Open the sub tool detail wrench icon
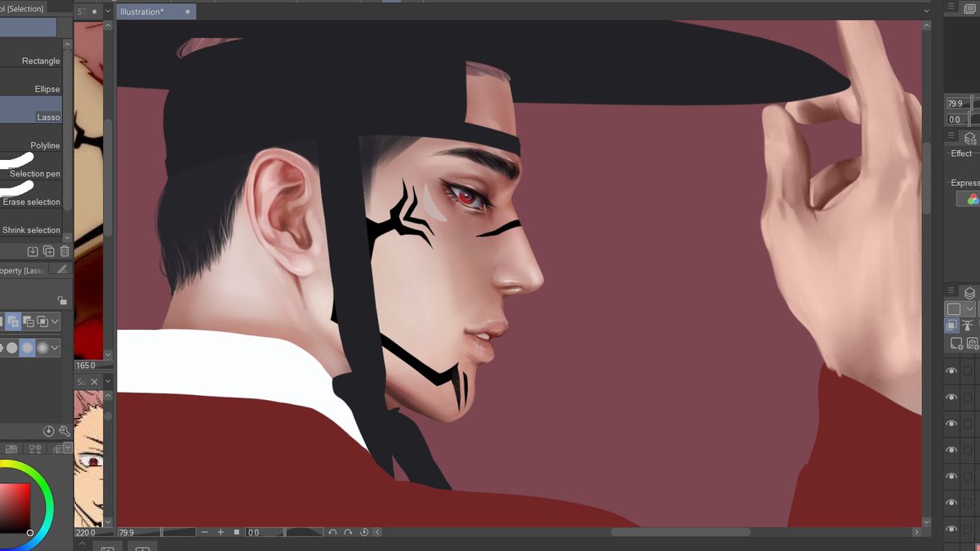 65,430
